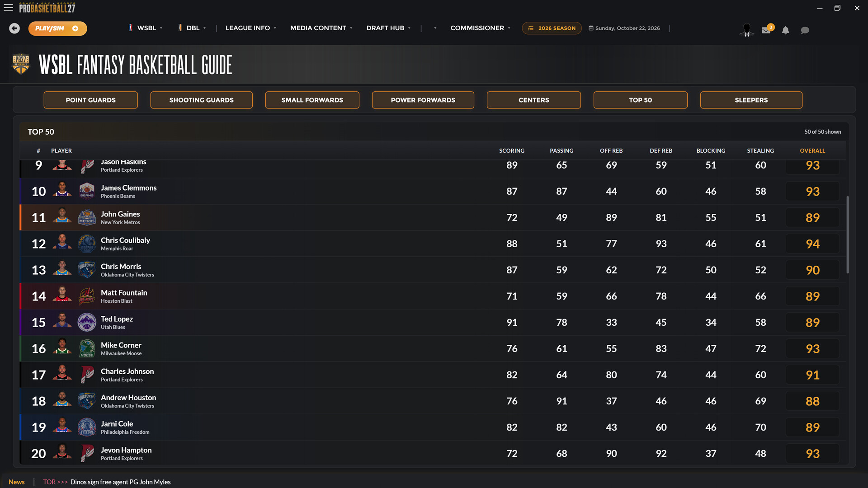
Task: Sort by Player column header
Action: pos(61,150)
